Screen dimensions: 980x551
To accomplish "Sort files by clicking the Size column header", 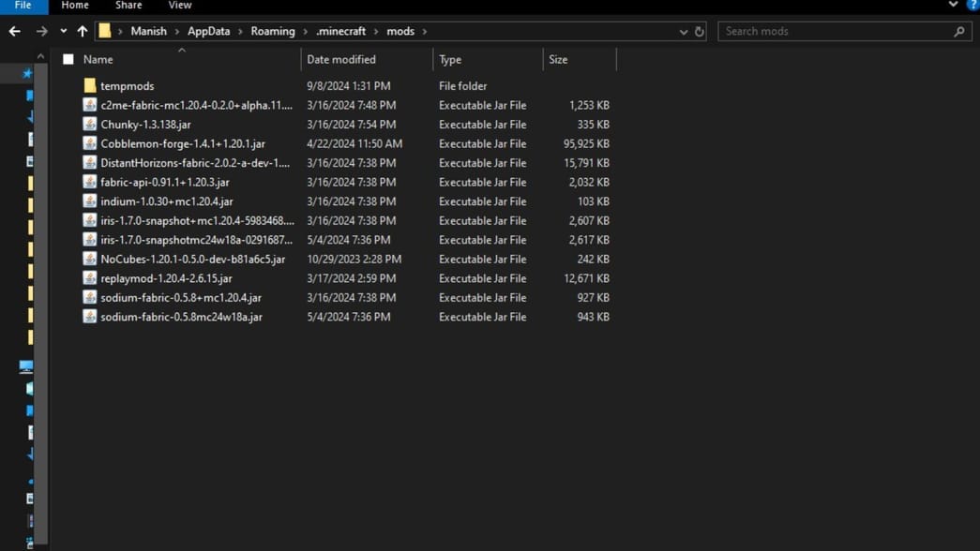I will coord(557,58).
